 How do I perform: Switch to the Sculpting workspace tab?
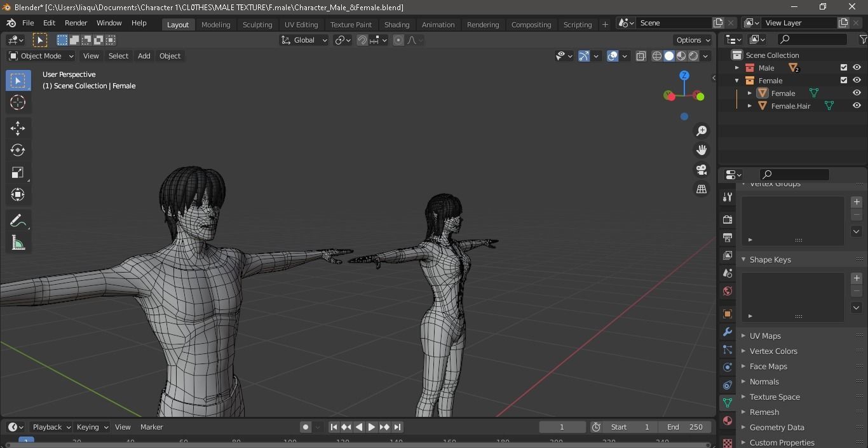(x=257, y=24)
